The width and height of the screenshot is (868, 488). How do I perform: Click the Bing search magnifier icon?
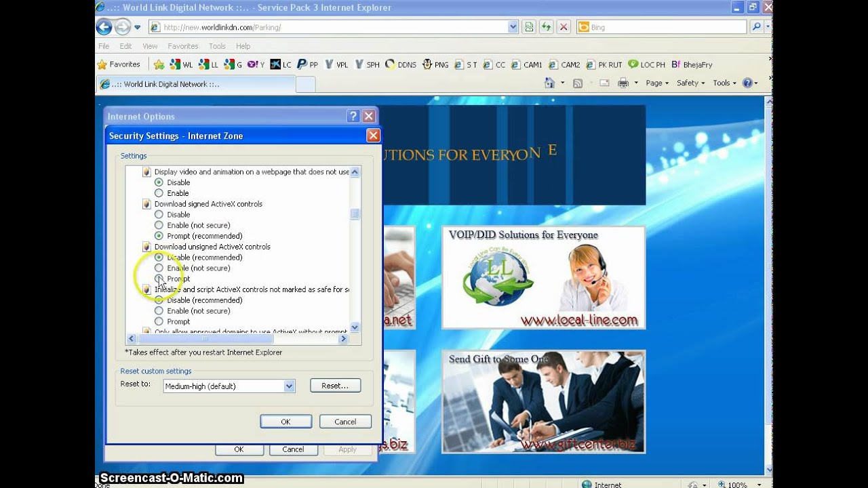756,27
